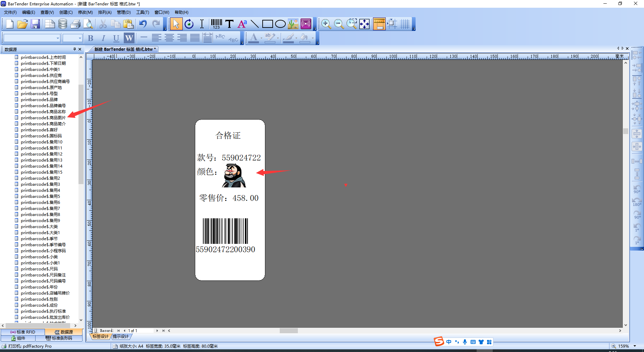The image size is (644, 352).
Task: Rotate object with the 180° icon
Action: (637, 202)
